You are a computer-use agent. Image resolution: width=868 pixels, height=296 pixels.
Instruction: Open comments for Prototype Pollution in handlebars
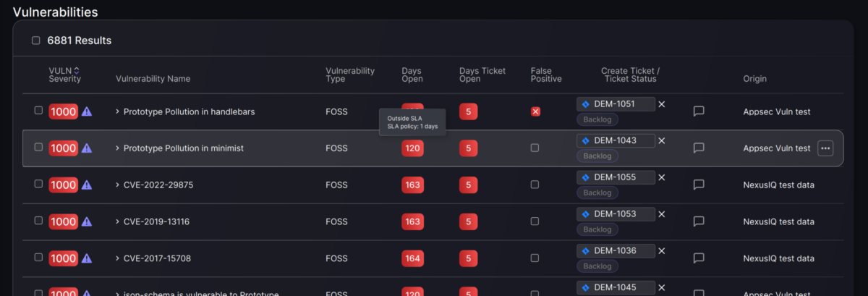pyautogui.click(x=699, y=111)
